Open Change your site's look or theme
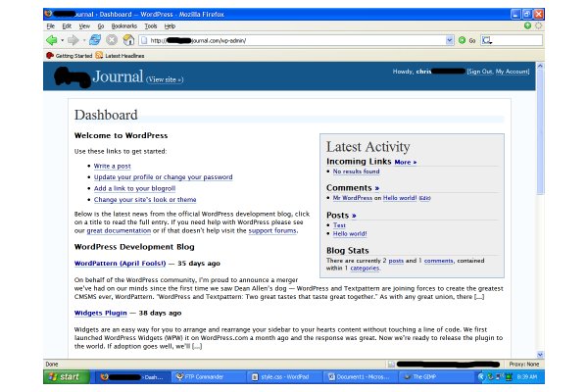The height and width of the screenshot is (392, 588). tap(145, 200)
